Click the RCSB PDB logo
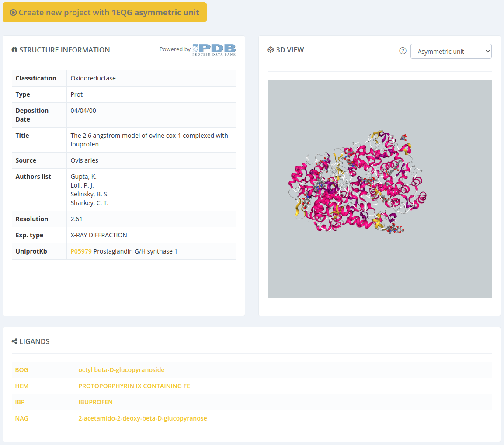Screen dimensions: 504x445 [214, 49]
